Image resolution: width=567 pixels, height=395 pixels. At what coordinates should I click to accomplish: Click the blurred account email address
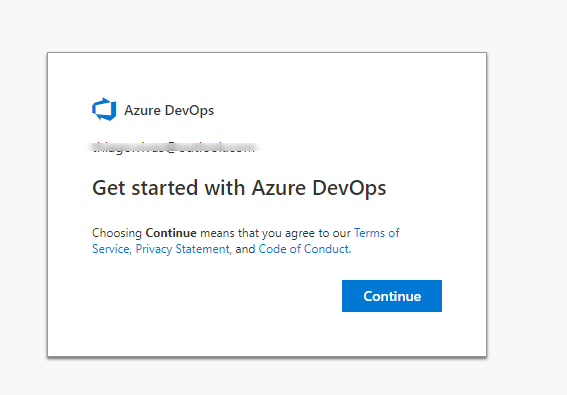coord(174,148)
